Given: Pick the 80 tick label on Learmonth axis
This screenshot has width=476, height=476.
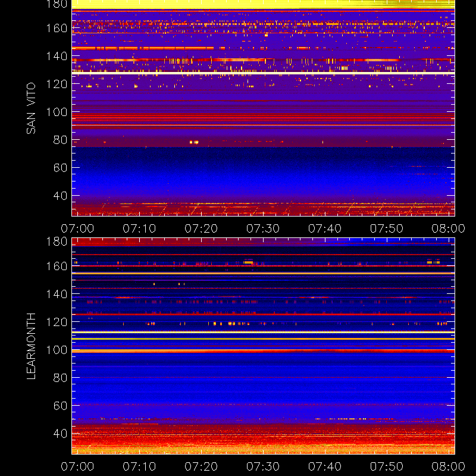Looking at the screenshot, I should point(60,378).
